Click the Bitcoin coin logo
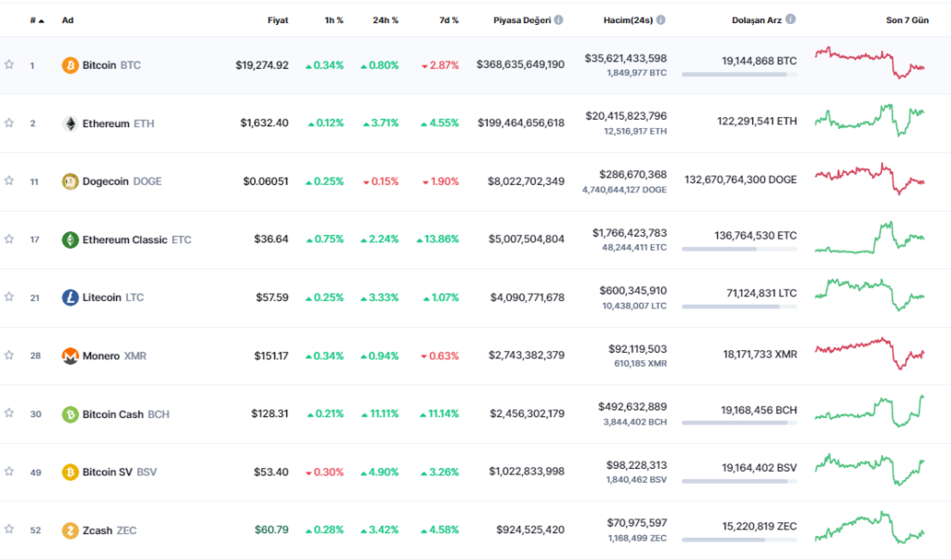 pyautogui.click(x=71, y=65)
